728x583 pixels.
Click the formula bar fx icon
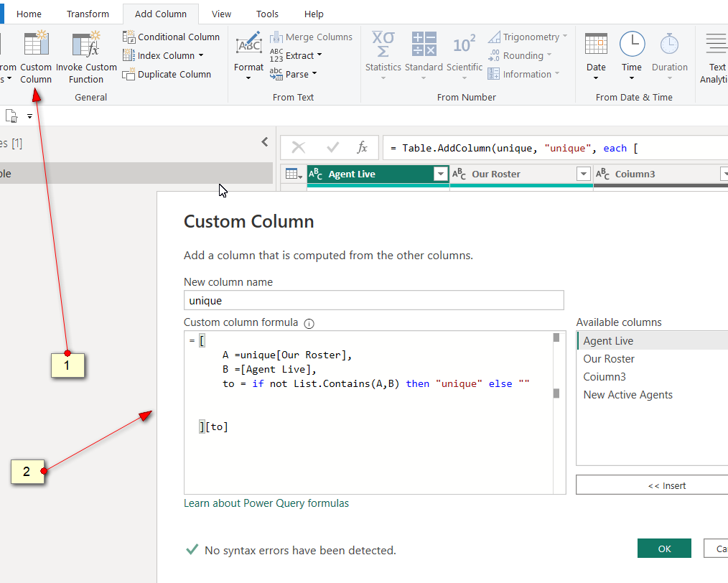pos(362,148)
